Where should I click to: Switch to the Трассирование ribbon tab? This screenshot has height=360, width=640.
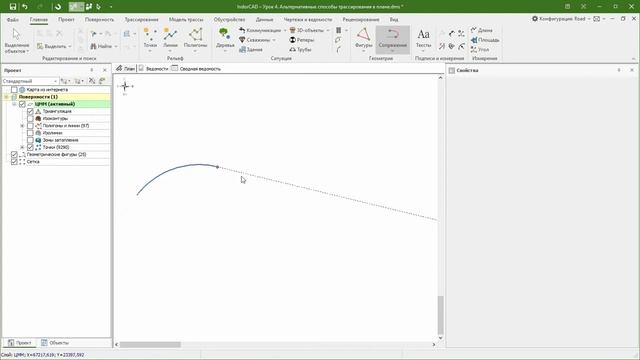(x=141, y=20)
